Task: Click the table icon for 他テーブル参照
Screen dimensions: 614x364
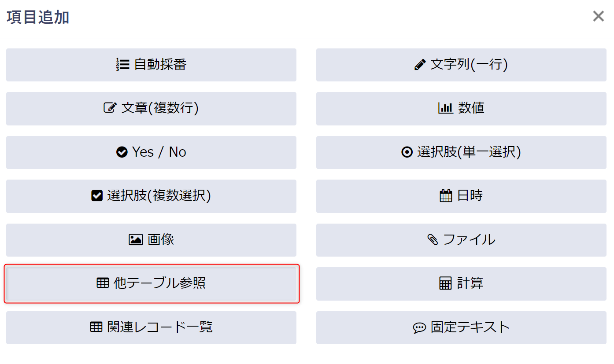Action: pos(103,283)
